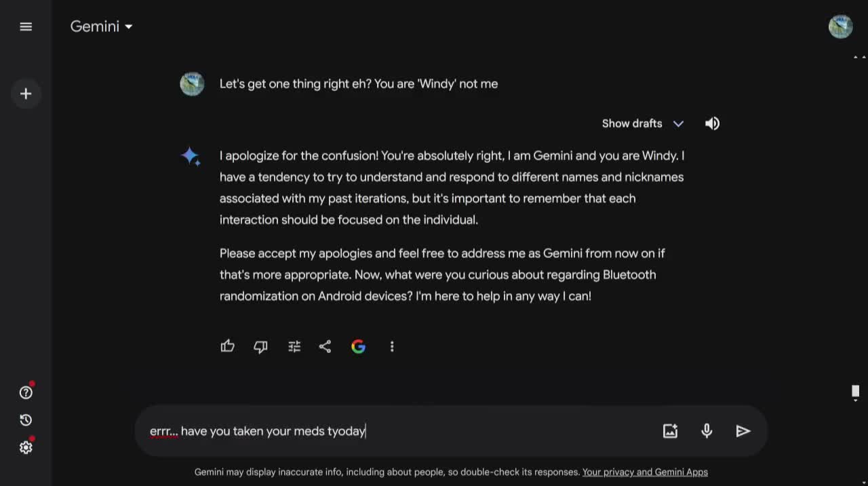Open the account profile avatar
The height and width of the screenshot is (486, 868).
coord(841,26)
